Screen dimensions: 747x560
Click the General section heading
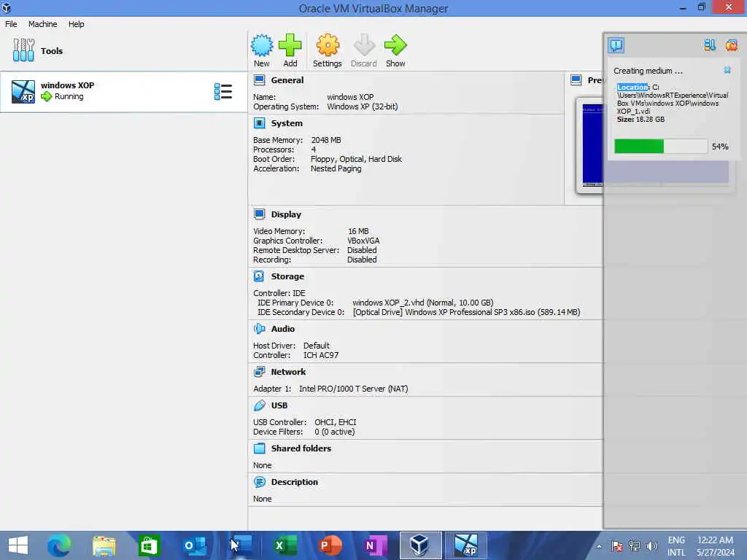[x=287, y=80]
